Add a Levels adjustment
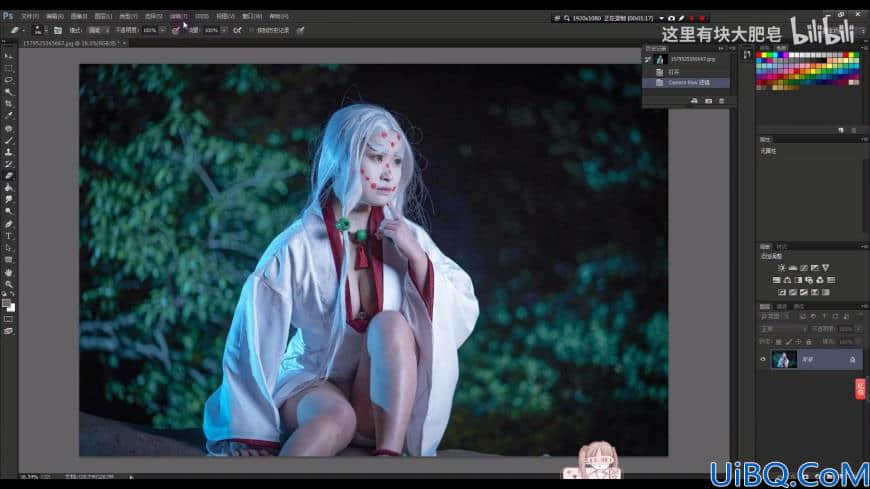 [792, 268]
